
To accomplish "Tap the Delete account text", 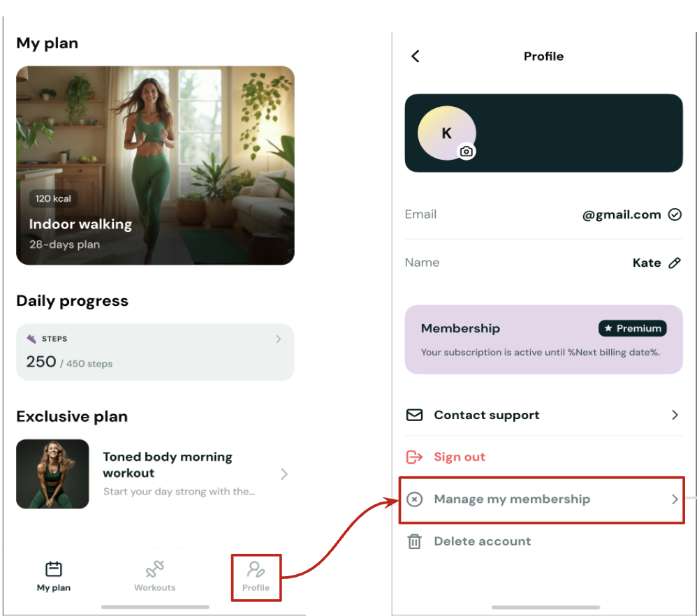I will pyautogui.click(x=482, y=541).
